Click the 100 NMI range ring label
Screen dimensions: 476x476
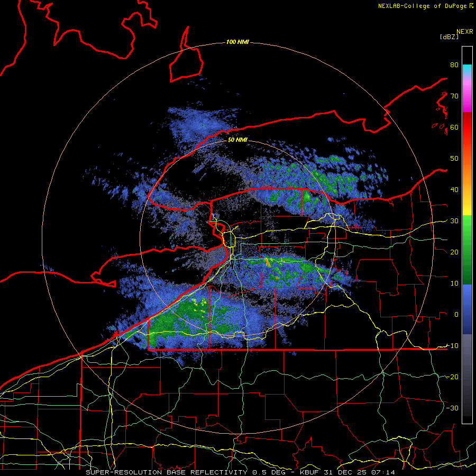point(237,42)
